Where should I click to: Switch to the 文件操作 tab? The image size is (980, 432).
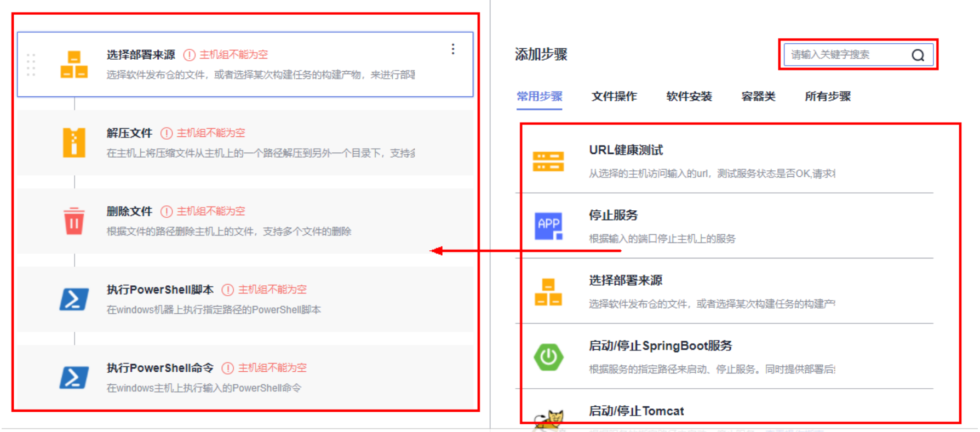click(614, 96)
